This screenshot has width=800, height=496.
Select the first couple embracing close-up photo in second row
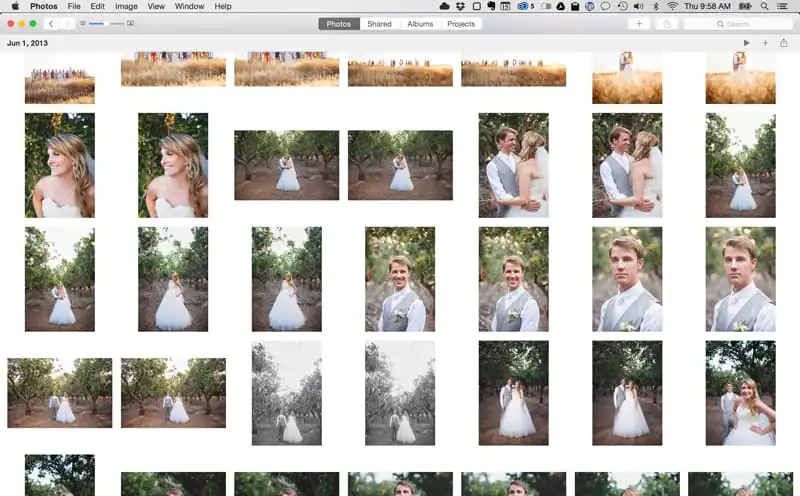513,165
